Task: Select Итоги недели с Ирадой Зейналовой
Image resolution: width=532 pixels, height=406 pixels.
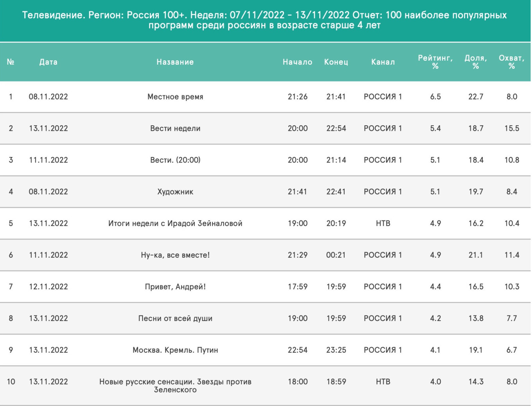Action: coord(175,224)
